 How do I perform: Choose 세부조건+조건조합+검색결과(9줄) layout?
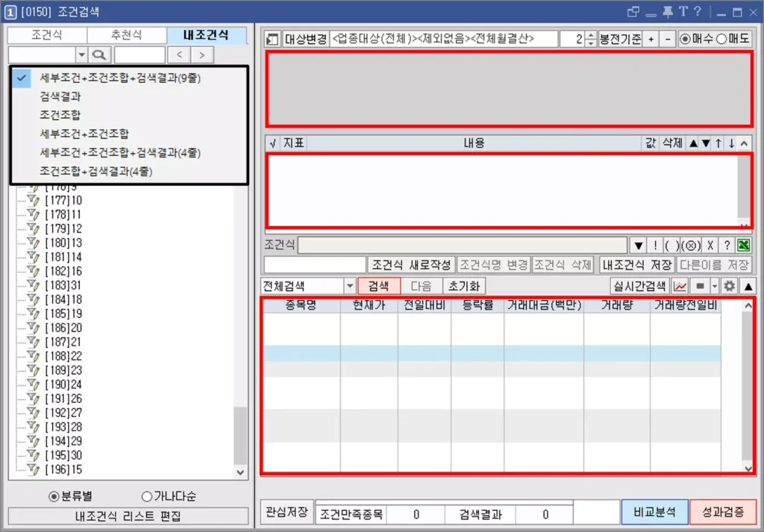coord(120,78)
